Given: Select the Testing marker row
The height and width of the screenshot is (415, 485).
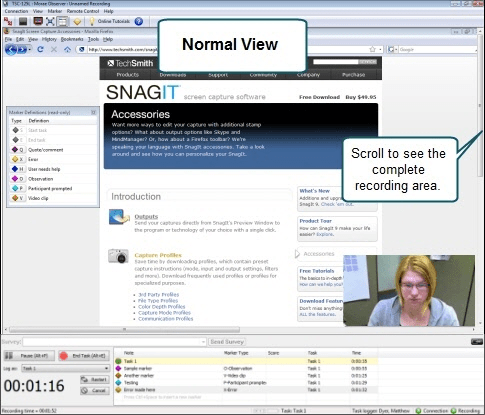Looking at the screenshot, I should [246, 383].
